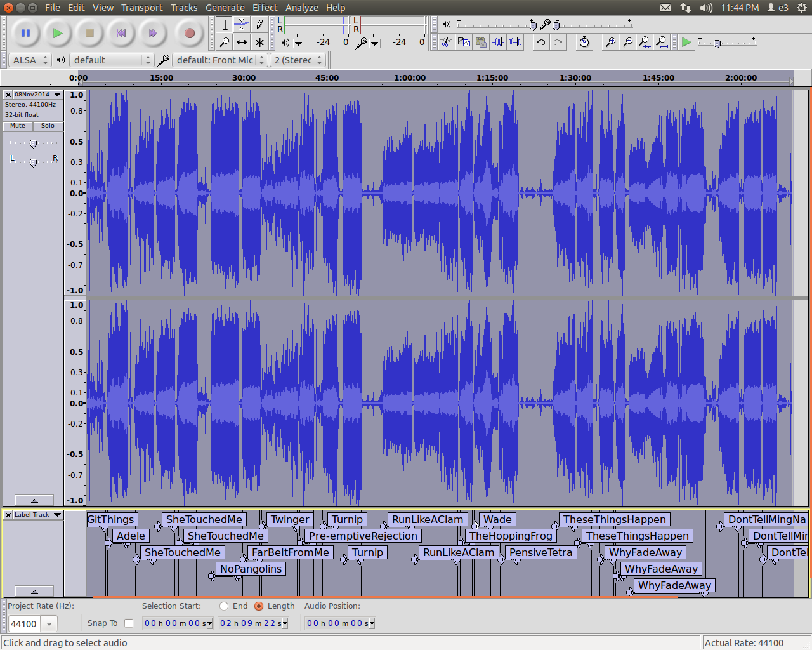The width and height of the screenshot is (812, 650).
Task: Click the Record button
Action: pos(189,33)
